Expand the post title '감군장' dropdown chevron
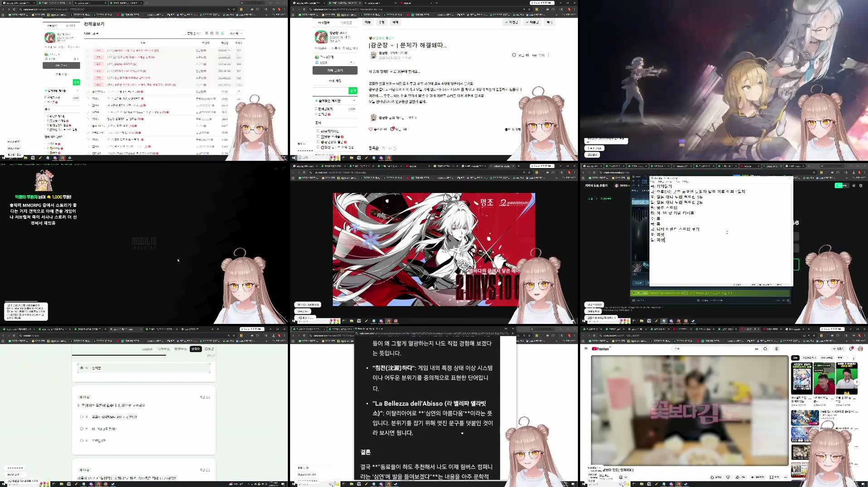Screen dimensions: 868x487 coord(392,46)
